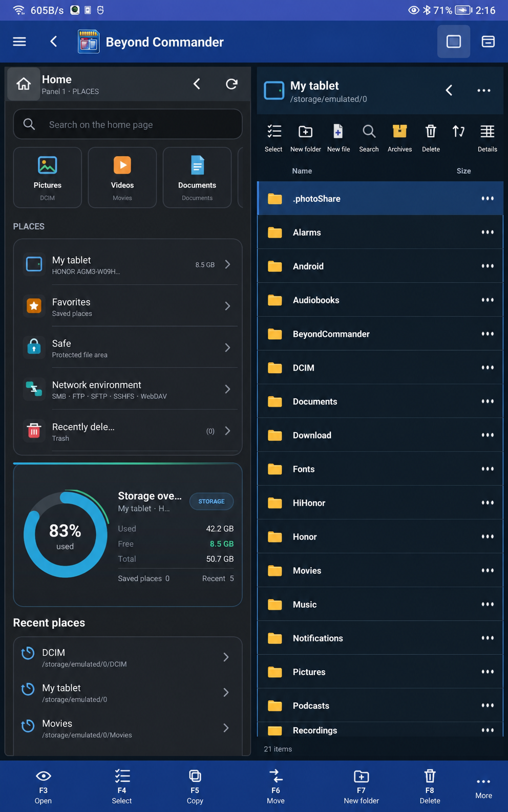The width and height of the screenshot is (508, 812).
Task: Open the Documents shortcut card
Action: click(x=197, y=178)
